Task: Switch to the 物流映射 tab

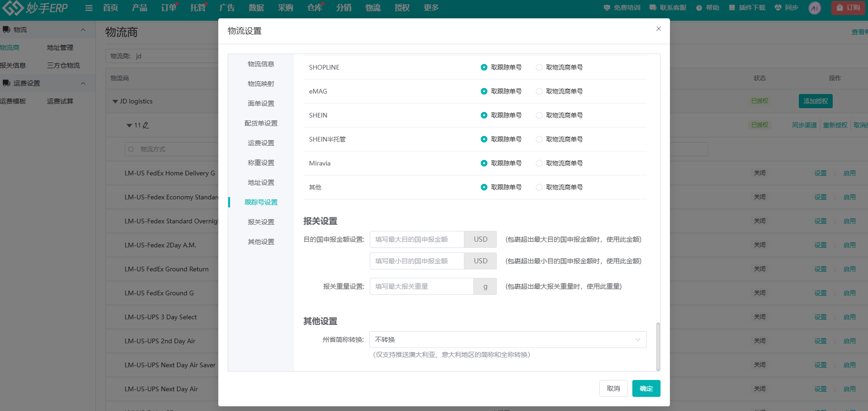Action: pyautogui.click(x=261, y=84)
